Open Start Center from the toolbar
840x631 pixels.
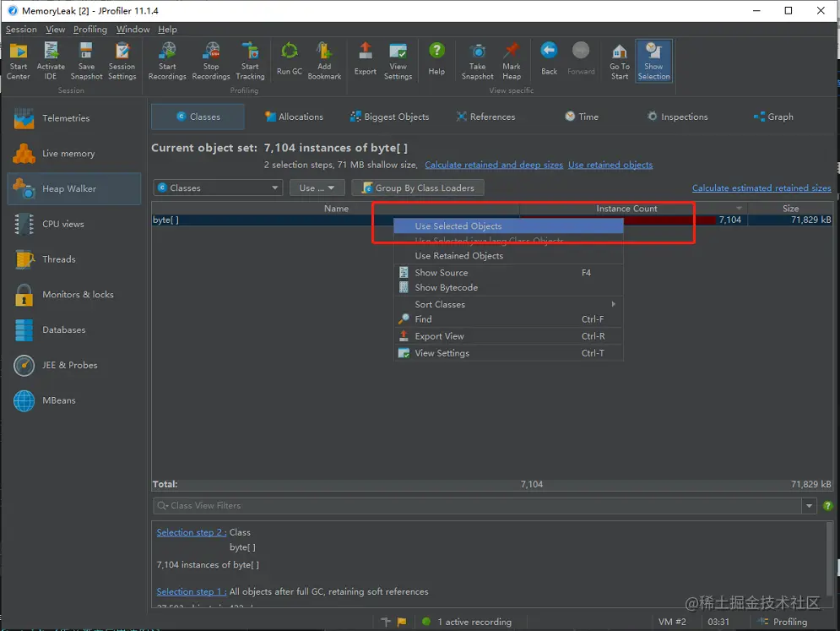click(x=19, y=61)
